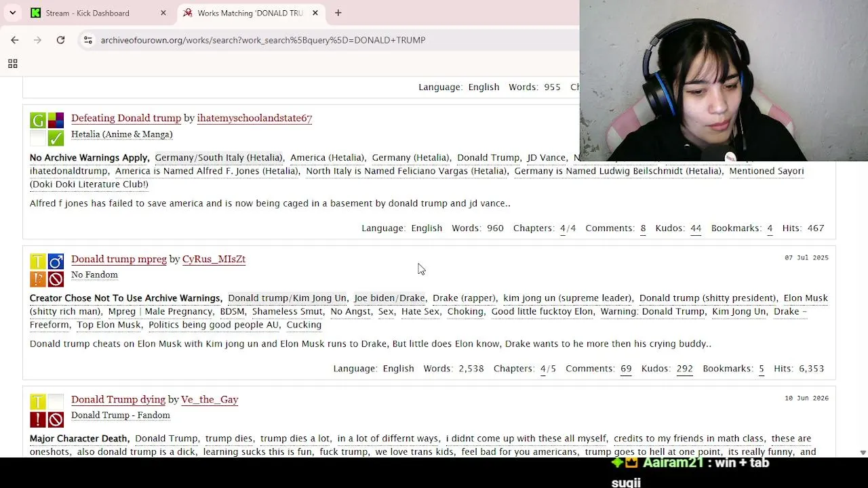Image resolution: width=868 pixels, height=488 pixels.
Task: Open the Germany/South Italy (Hetalia) relationship tag
Action: 218,157
